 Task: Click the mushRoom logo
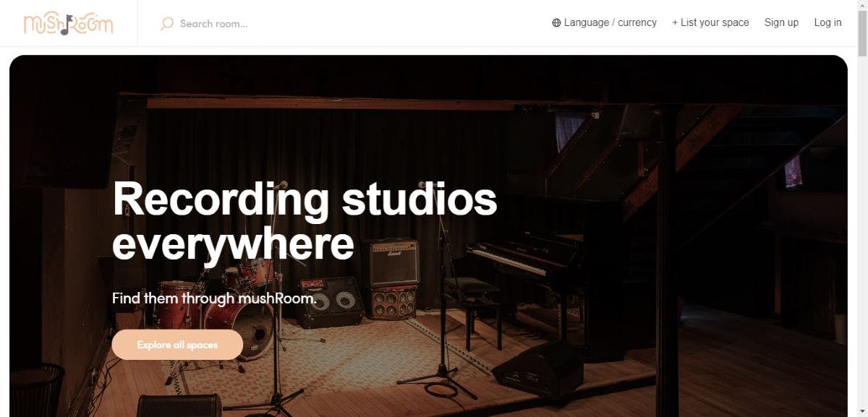[x=68, y=23]
